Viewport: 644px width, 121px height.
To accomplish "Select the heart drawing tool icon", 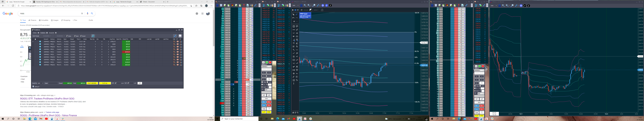I will (297, 70).
